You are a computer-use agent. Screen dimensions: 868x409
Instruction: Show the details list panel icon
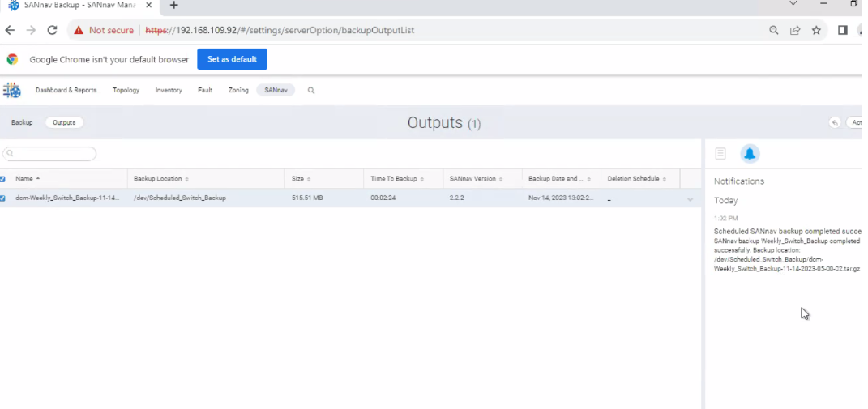point(720,153)
